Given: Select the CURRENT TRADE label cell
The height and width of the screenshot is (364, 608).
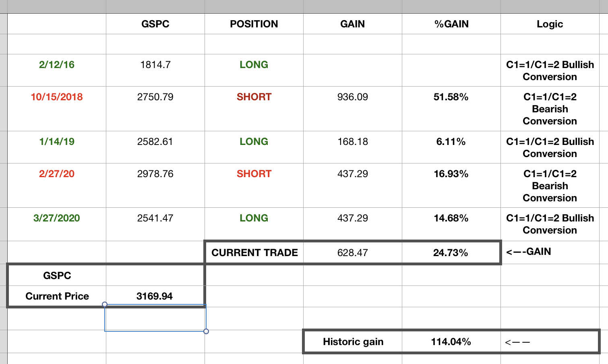Looking at the screenshot, I should pyautogui.click(x=254, y=253).
